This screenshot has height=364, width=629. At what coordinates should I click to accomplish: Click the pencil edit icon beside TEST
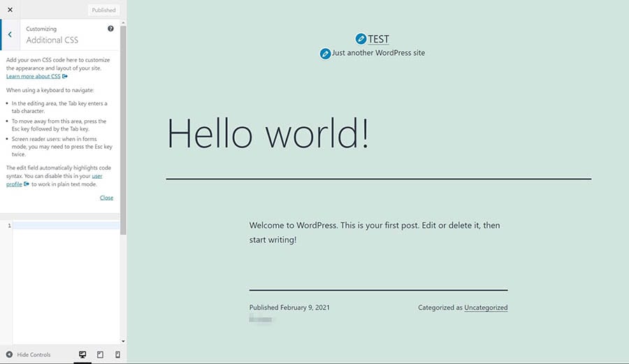point(361,39)
